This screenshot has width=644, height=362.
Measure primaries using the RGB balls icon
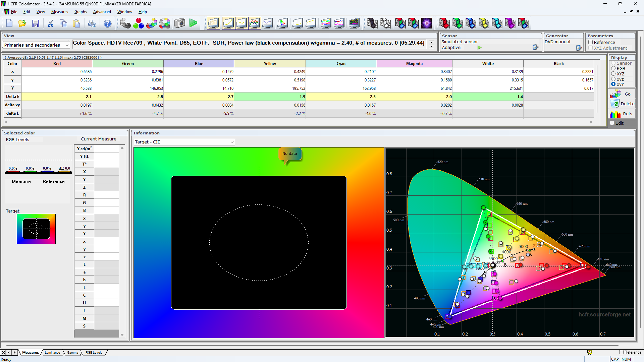(138, 23)
